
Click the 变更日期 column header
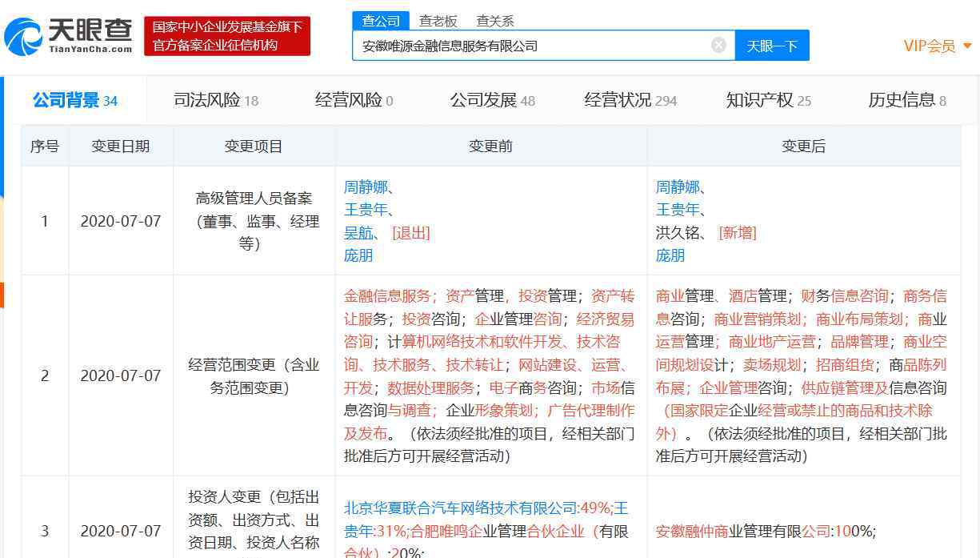(x=121, y=147)
